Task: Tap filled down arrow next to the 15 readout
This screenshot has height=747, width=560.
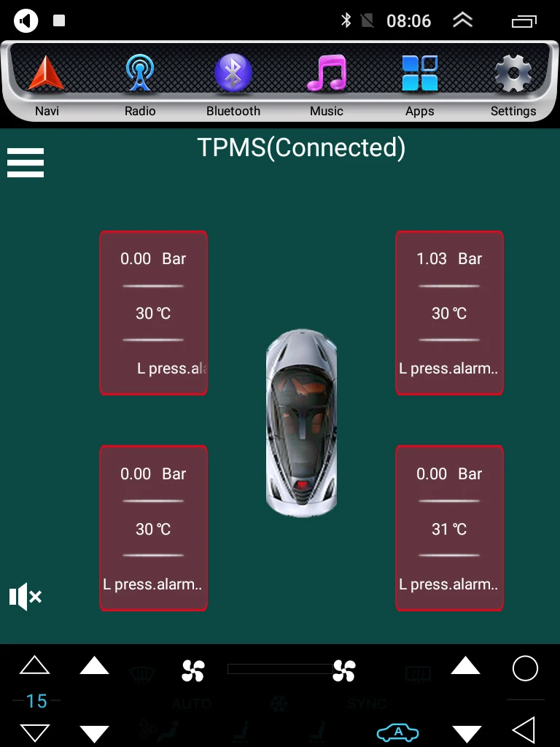Action: 94,734
